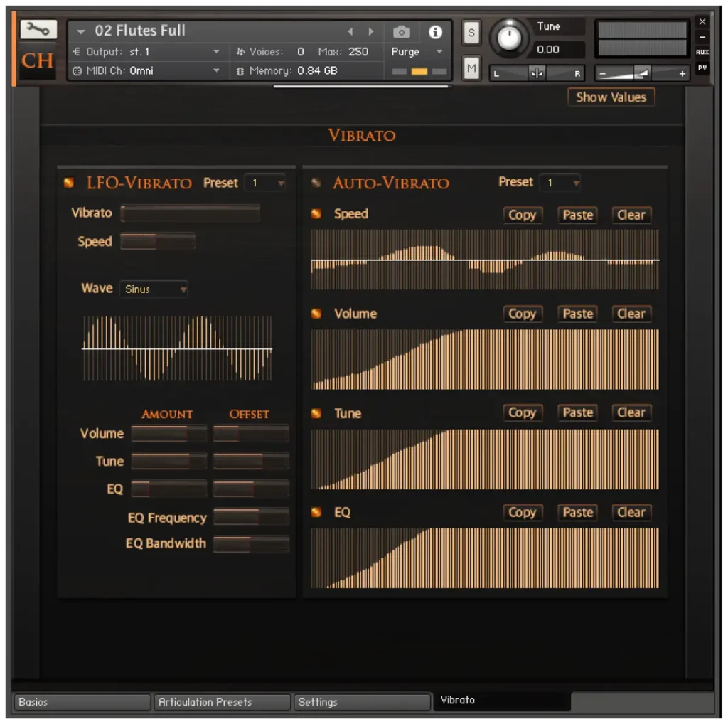Clear the Auto-Vibrato Tune curve
Viewport: 728px width, 724px height.
(x=631, y=412)
